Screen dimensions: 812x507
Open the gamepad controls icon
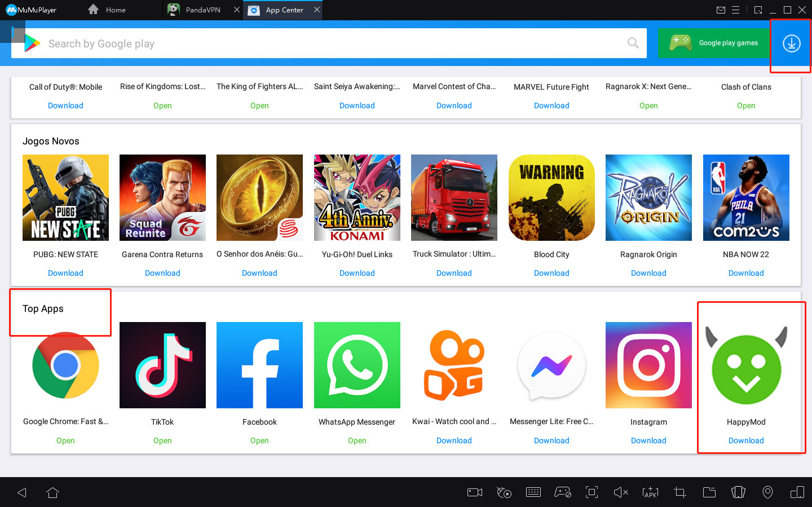pyautogui.click(x=563, y=492)
